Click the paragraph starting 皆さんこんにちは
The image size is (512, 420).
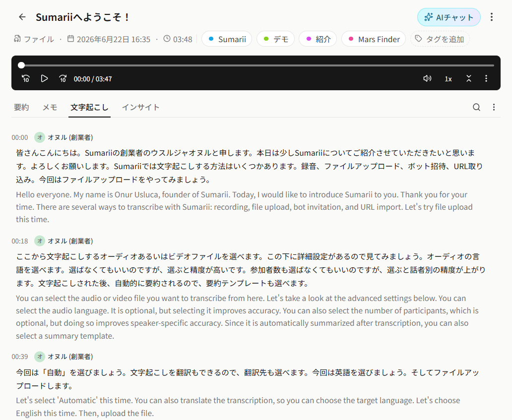[250, 167]
